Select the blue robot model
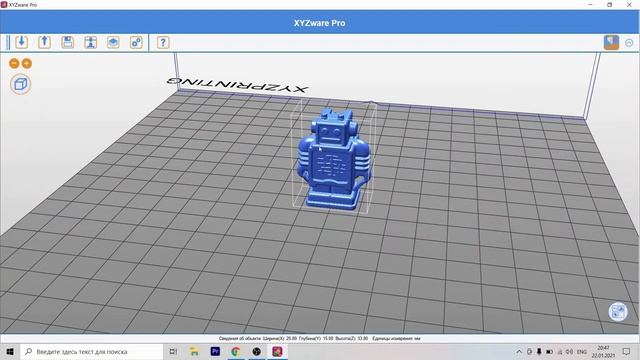640x360 pixels. 334,159
